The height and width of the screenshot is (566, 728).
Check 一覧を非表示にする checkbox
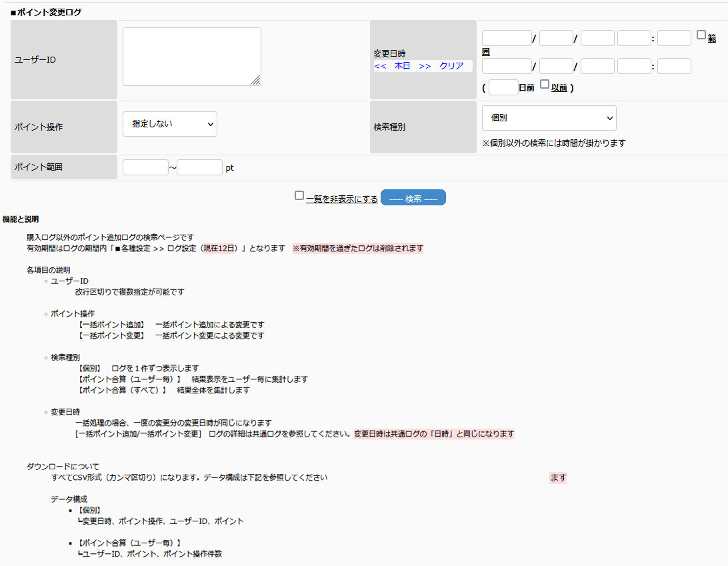[300, 196]
